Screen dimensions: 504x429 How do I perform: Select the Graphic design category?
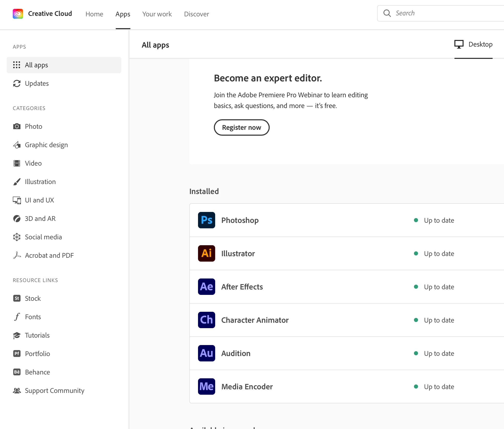[46, 145]
